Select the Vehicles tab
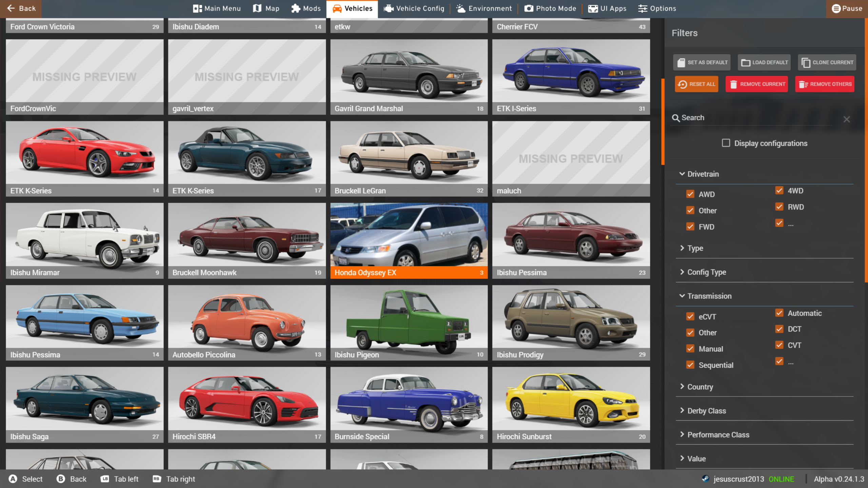The width and height of the screenshot is (868, 488). coord(352,9)
